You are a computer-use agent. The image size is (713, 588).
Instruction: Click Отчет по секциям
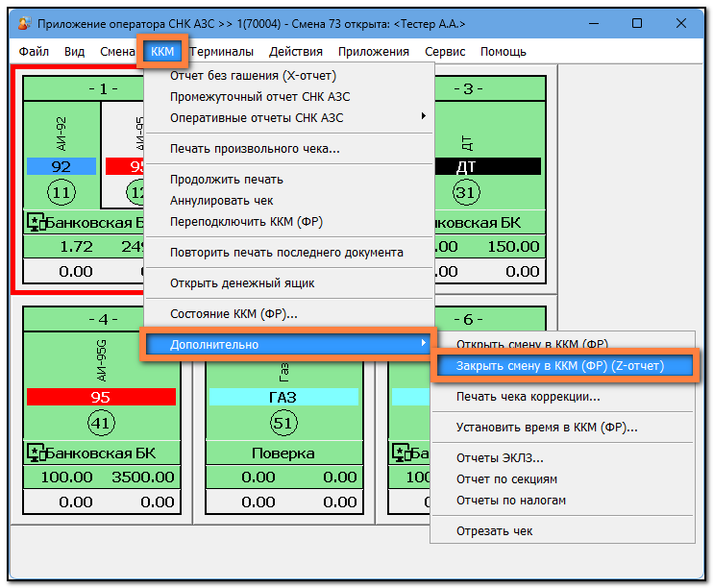[562, 479]
